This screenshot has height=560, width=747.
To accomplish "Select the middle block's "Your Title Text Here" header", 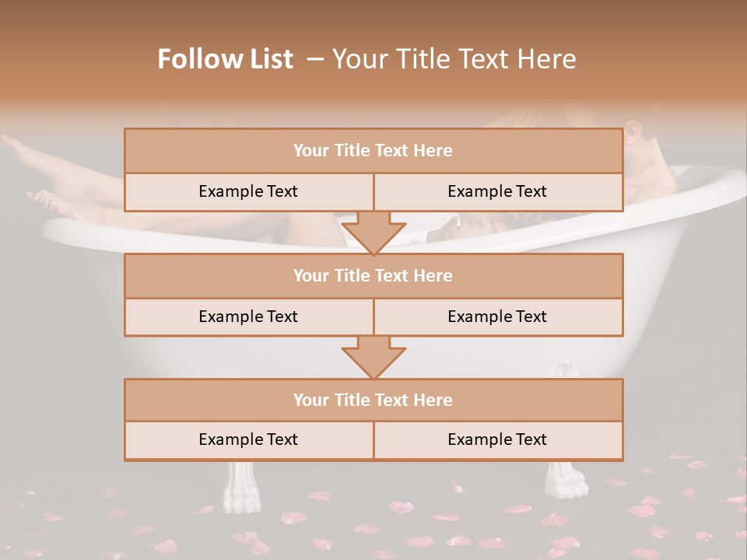I will [x=373, y=275].
